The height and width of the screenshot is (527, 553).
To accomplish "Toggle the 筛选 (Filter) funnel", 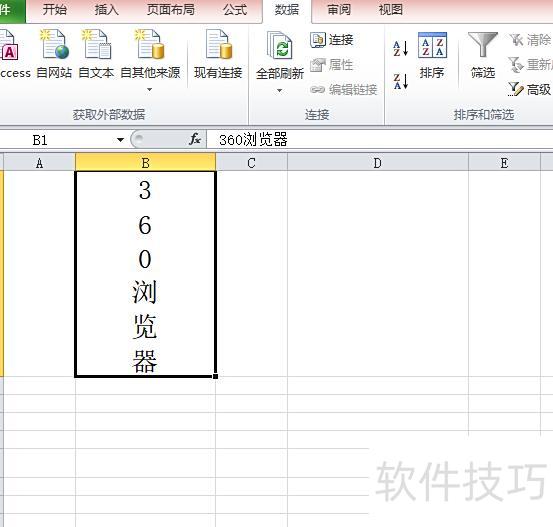I will (x=483, y=56).
